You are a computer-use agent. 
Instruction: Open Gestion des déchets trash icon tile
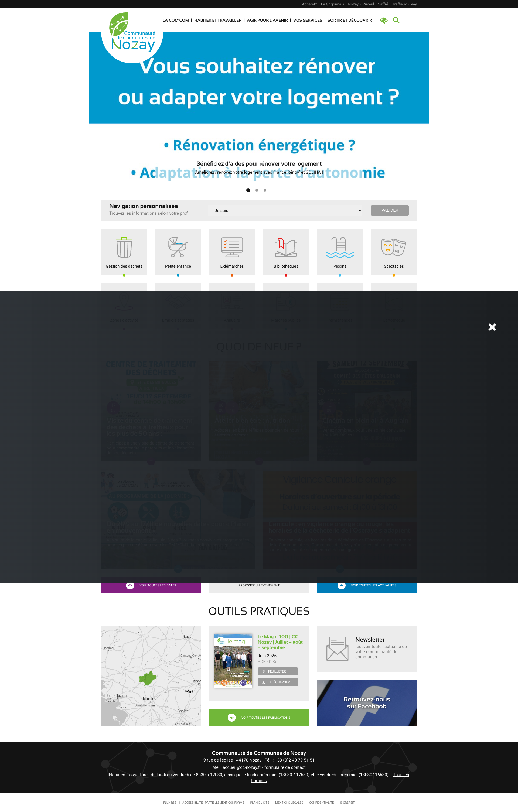pos(124,252)
